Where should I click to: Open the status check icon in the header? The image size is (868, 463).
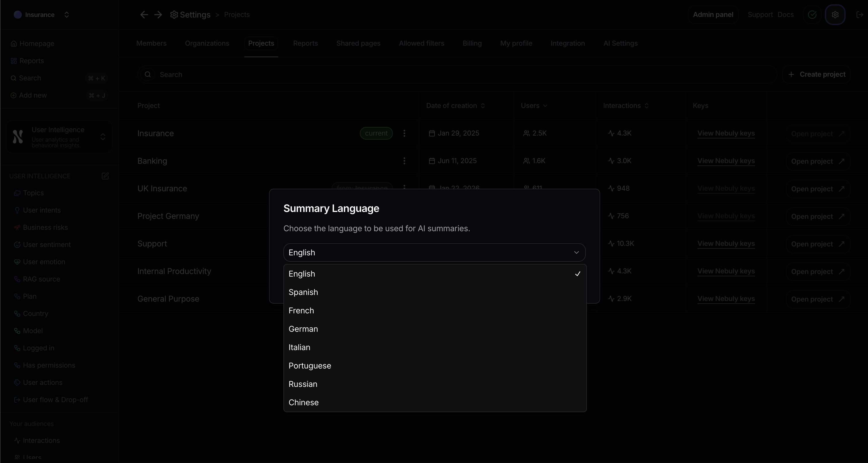pyautogui.click(x=812, y=14)
